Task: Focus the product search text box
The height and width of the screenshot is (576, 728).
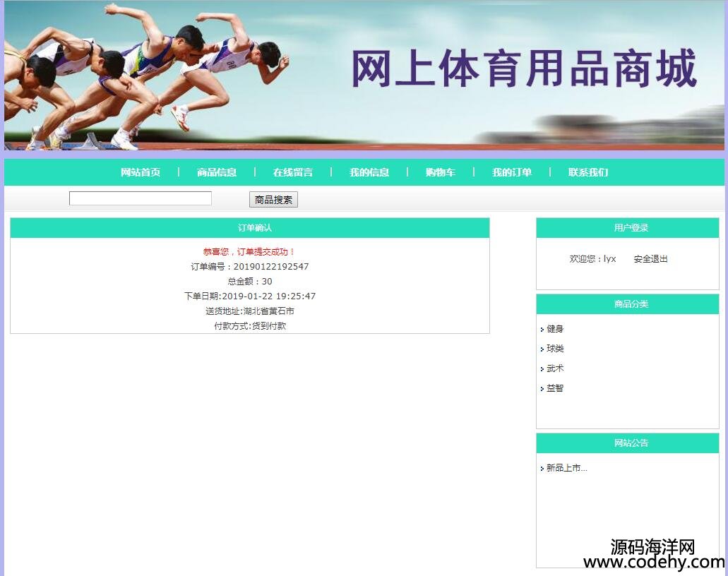Action: (141, 198)
